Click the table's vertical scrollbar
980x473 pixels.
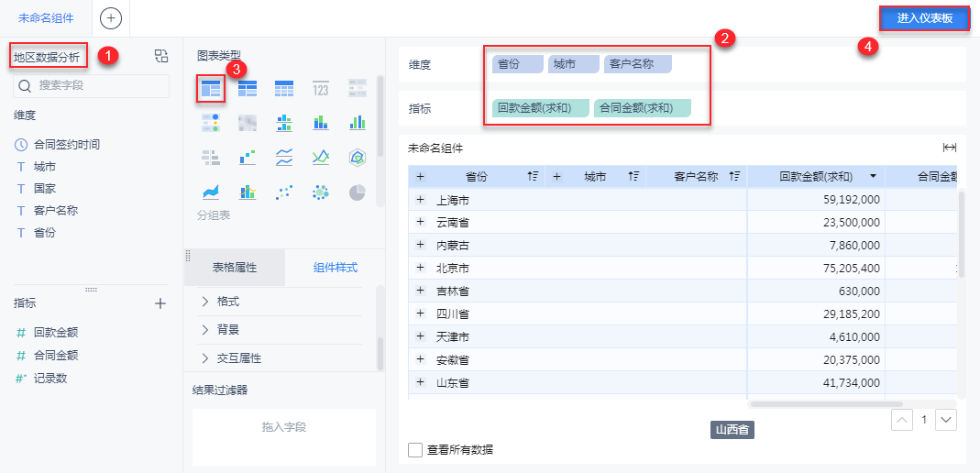tap(961, 235)
